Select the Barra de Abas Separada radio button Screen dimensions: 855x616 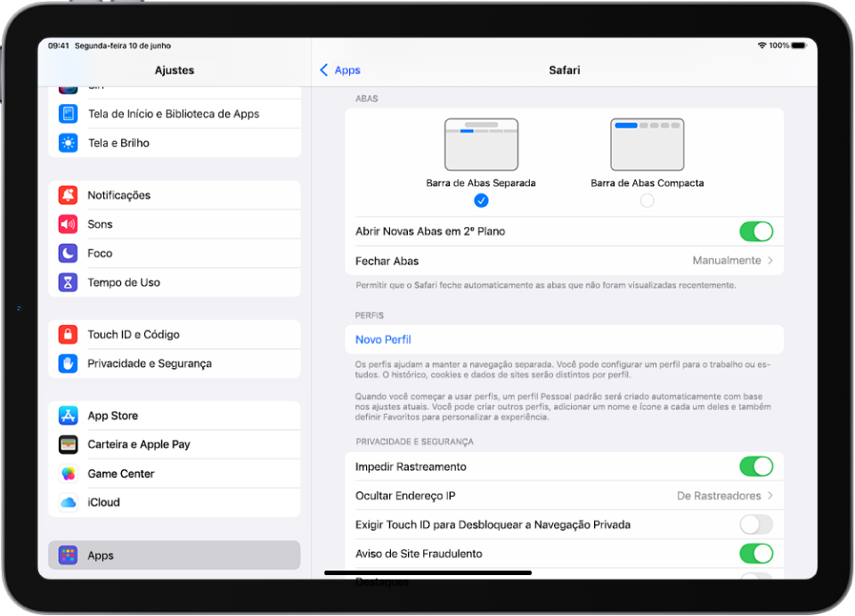[481, 200]
